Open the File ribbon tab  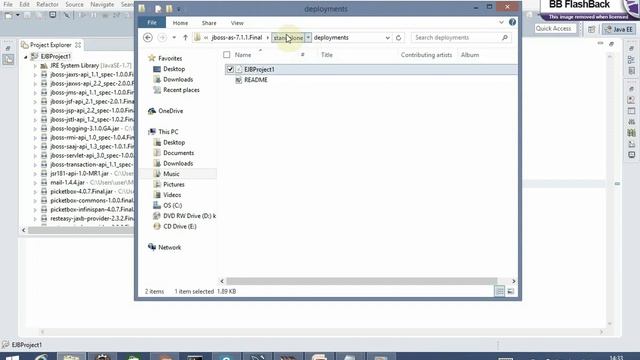152,22
